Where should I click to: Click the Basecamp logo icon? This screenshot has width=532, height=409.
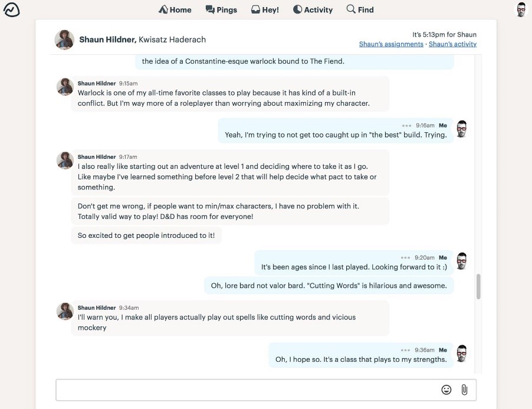pos(12,9)
